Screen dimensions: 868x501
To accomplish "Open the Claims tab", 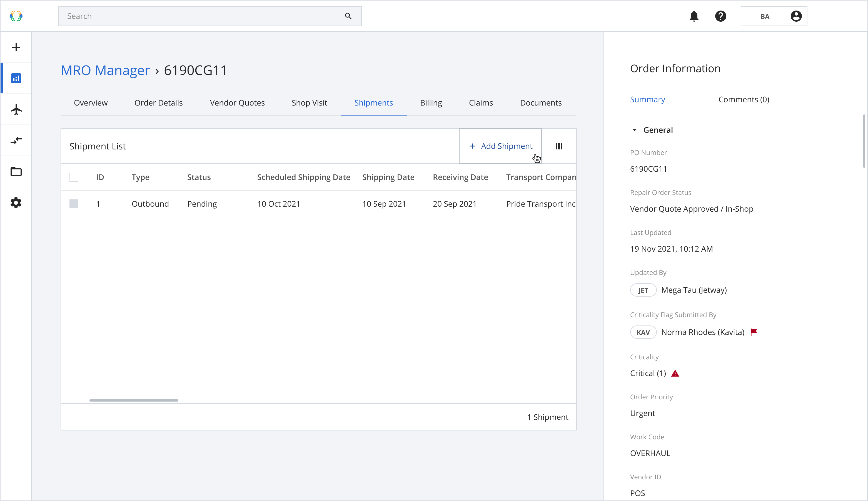I will 481,102.
